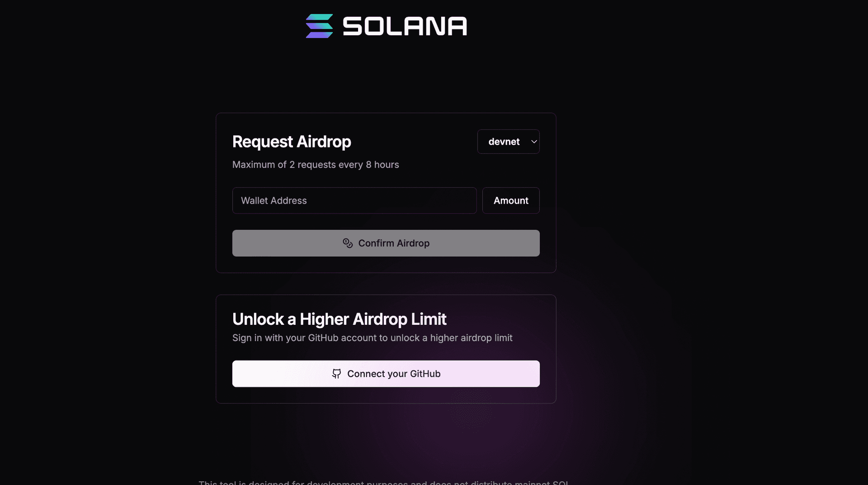Screen dimensions: 868x485
Task: Click the GitHub sign-in description text
Action: (372, 338)
